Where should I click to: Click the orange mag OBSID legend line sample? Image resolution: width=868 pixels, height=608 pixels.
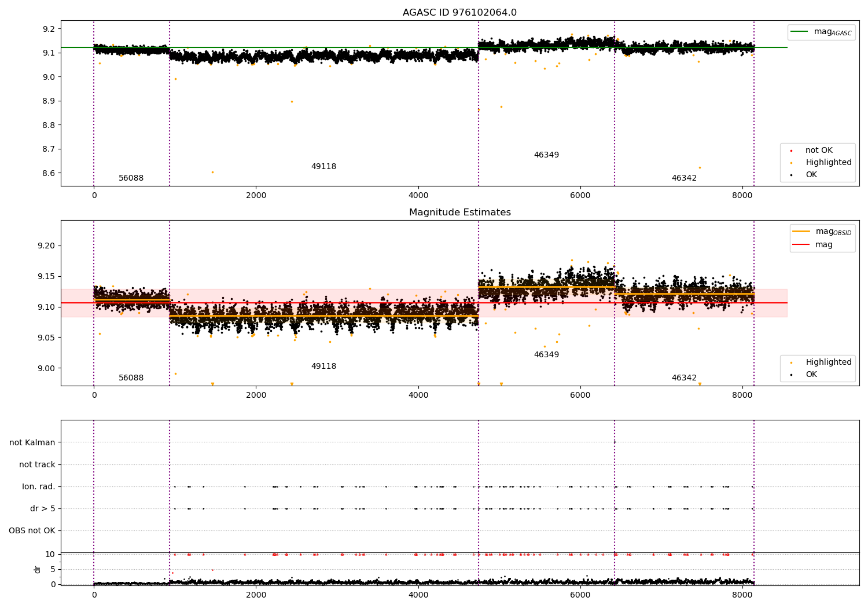801,232
